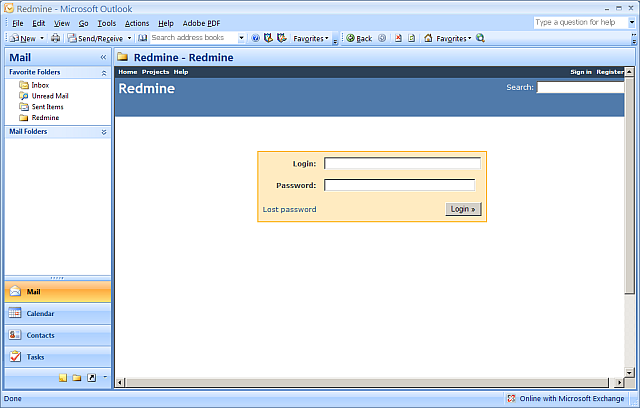Click the Folder List icon in navigation footer
Image resolution: width=640 pixels, height=408 pixels.
click(77, 378)
